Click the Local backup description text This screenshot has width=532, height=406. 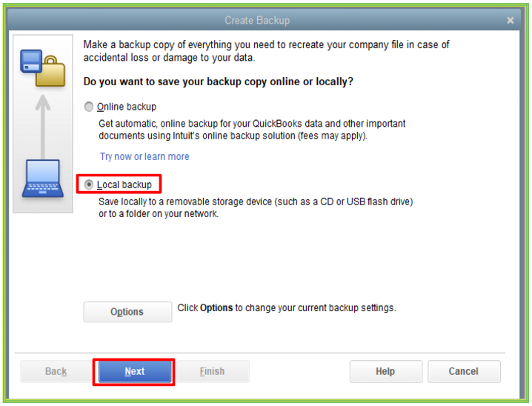point(256,207)
